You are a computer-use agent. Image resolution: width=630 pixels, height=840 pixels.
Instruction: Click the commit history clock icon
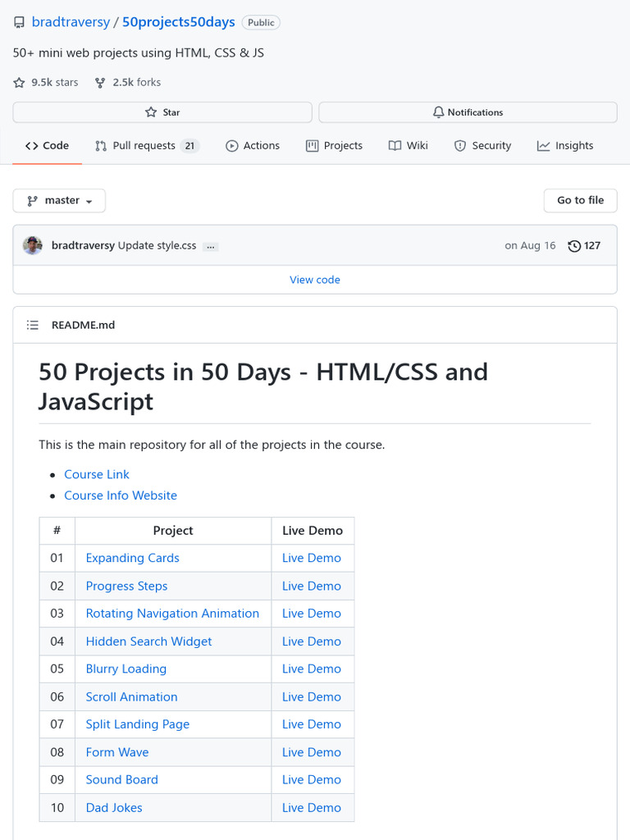click(x=574, y=246)
